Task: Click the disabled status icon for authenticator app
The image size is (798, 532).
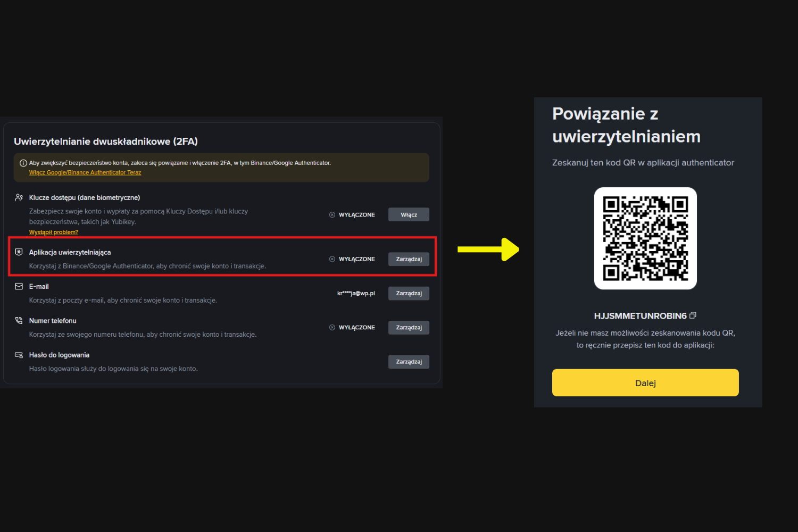Action: [x=332, y=259]
